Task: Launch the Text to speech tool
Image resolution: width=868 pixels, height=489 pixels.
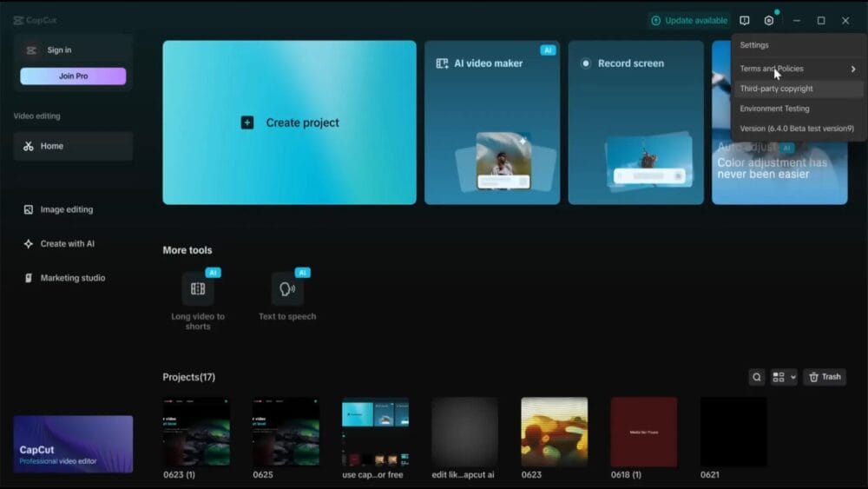Action: 287,289
